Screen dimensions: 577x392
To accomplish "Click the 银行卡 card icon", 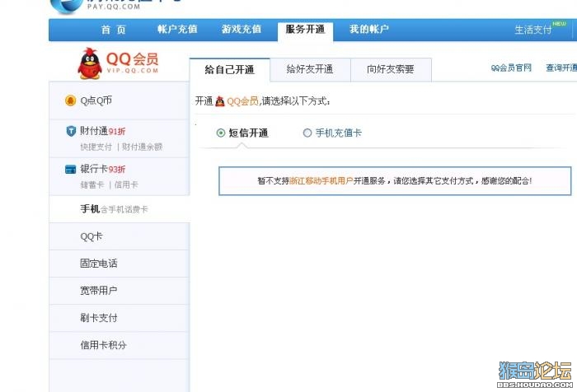I will pyautogui.click(x=70, y=169).
